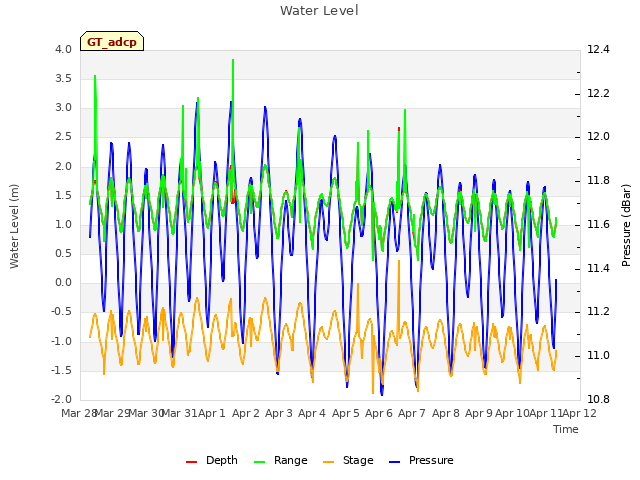Click the 12.4 right axis value

598,49
